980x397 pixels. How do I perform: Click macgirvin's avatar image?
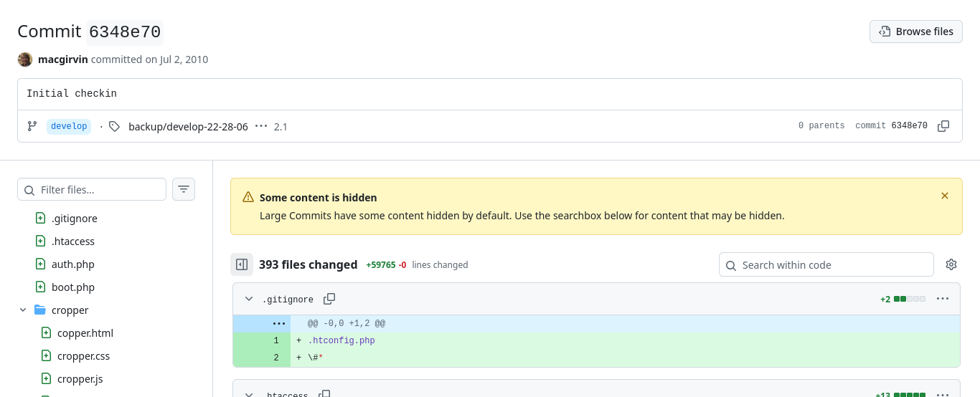tap(25, 59)
